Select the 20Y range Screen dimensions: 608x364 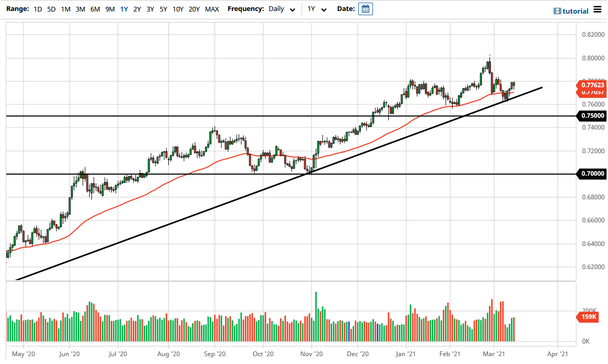[x=193, y=9]
